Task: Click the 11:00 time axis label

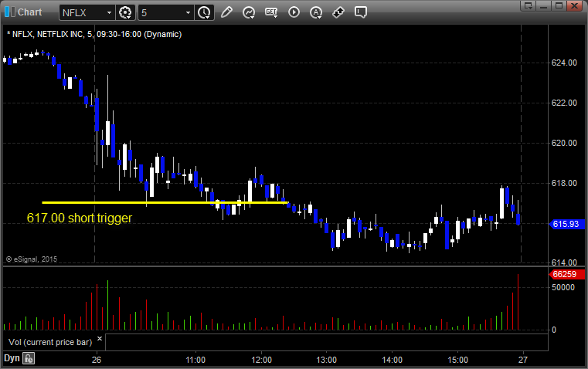Action: pyautogui.click(x=195, y=360)
